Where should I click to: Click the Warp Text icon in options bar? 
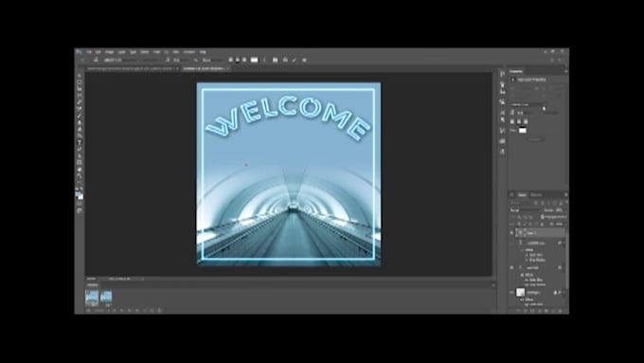point(264,60)
